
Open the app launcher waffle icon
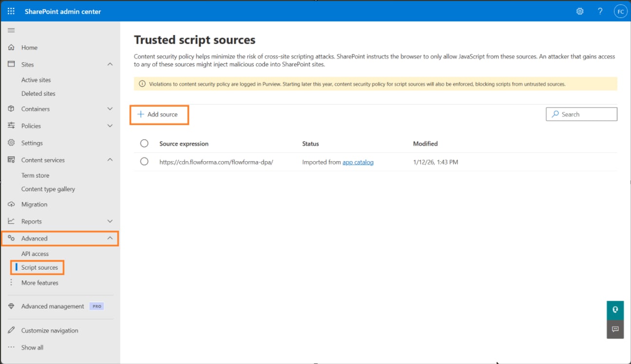click(11, 11)
